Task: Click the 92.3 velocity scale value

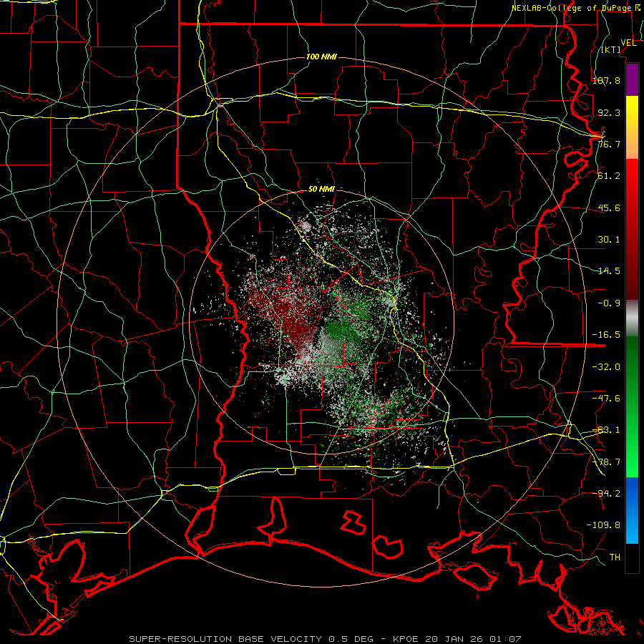Action: click(609, 112)
